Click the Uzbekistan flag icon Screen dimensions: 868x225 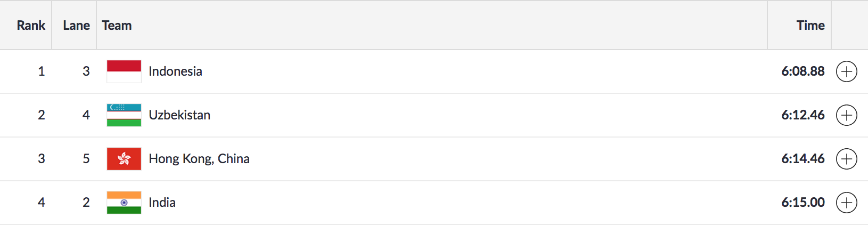coord(124,115)
